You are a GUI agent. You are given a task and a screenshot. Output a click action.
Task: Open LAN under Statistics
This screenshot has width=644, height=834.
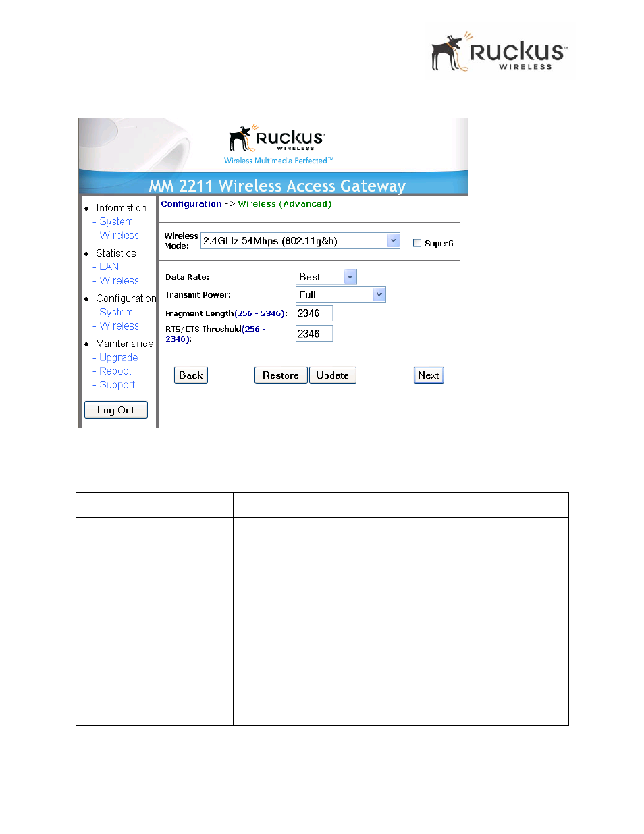(109, 267)
